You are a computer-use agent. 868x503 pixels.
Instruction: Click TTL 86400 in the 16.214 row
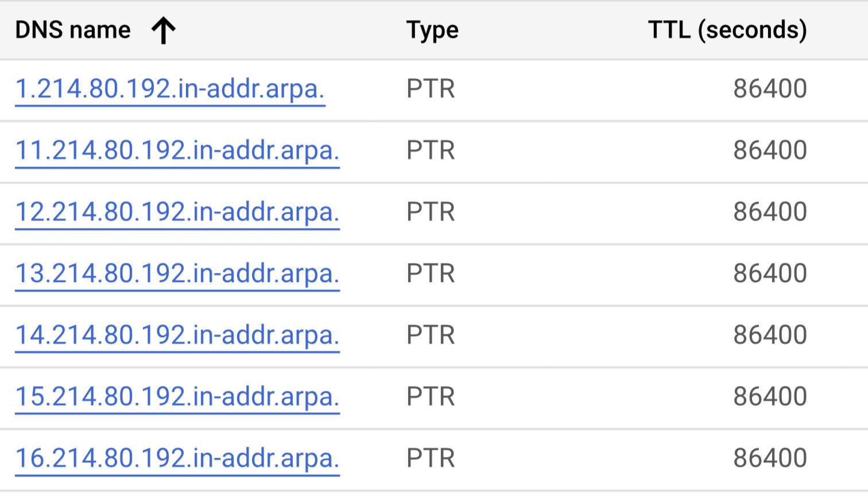pyautogui.click(x=770, y=458)
